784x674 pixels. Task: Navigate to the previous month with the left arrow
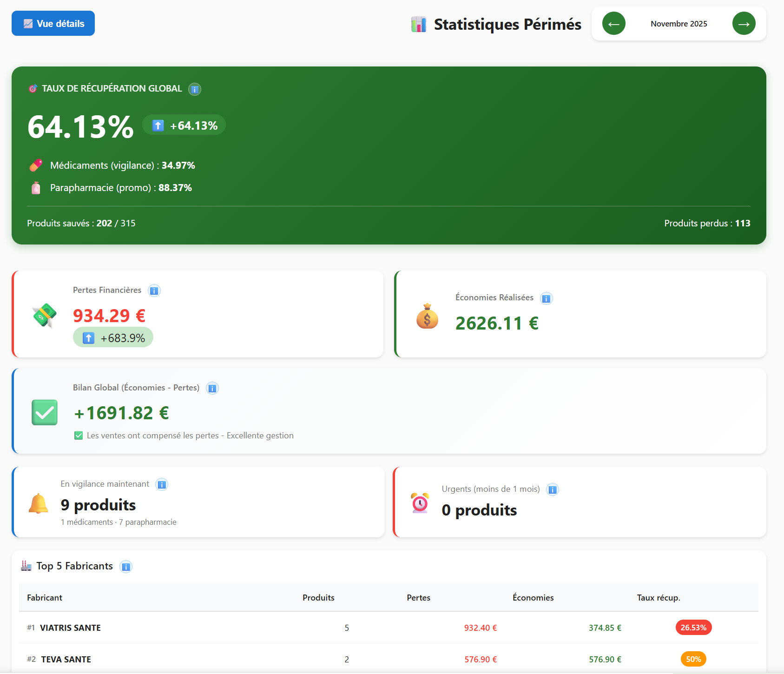tap(613, 23)
